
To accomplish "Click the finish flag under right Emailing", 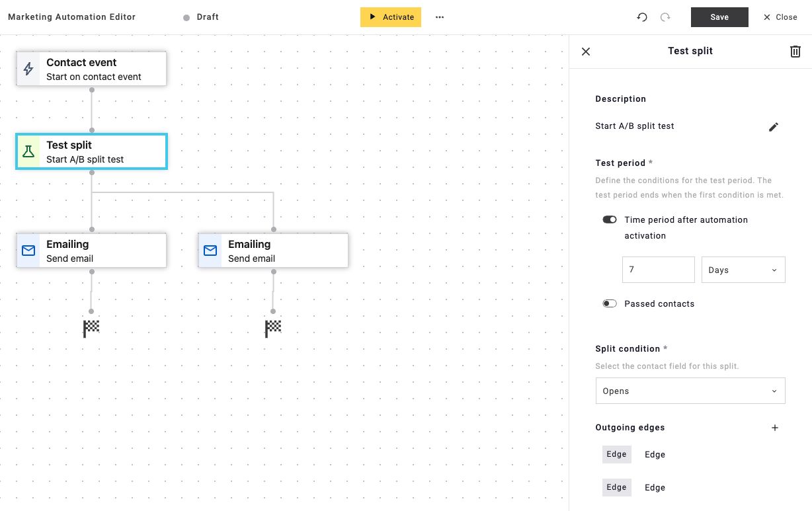I will (273, 328).
